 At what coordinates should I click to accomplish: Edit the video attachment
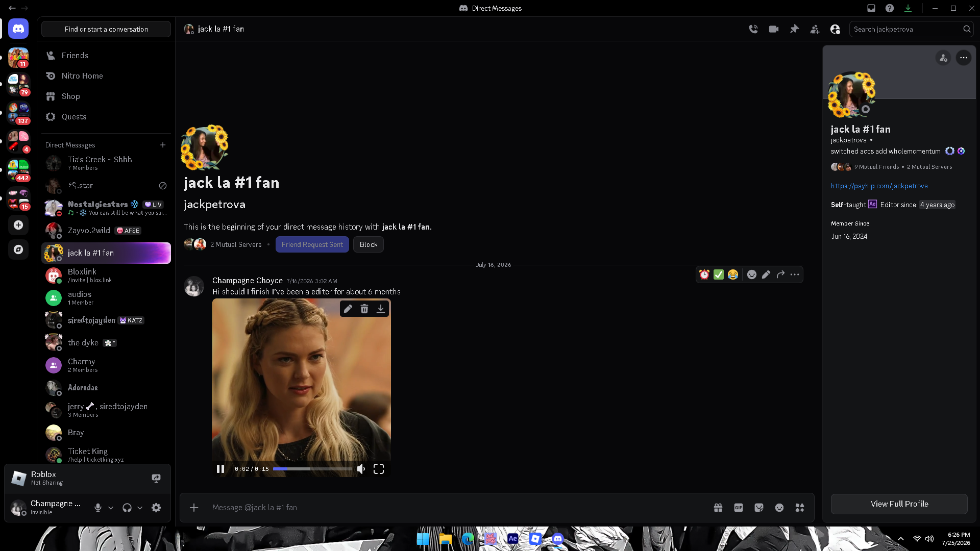pyautogui.click(x=348, y=309)
